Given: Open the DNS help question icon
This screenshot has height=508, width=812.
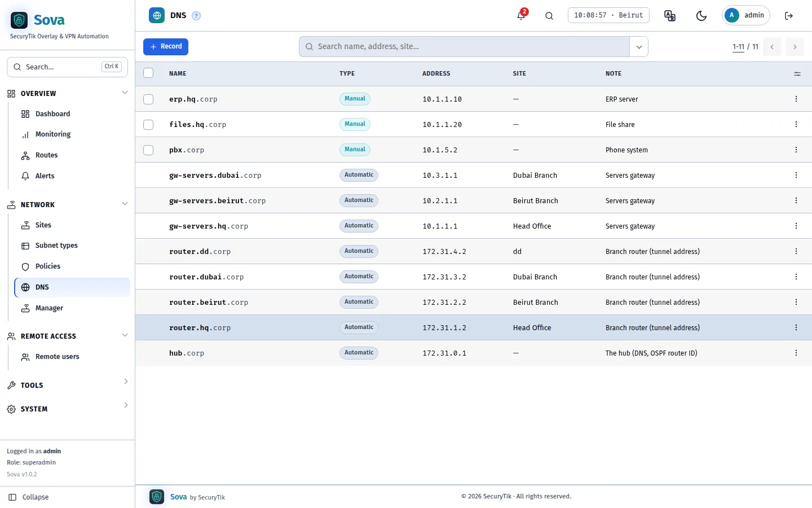Looking at the screenshot, I should 196,16.
